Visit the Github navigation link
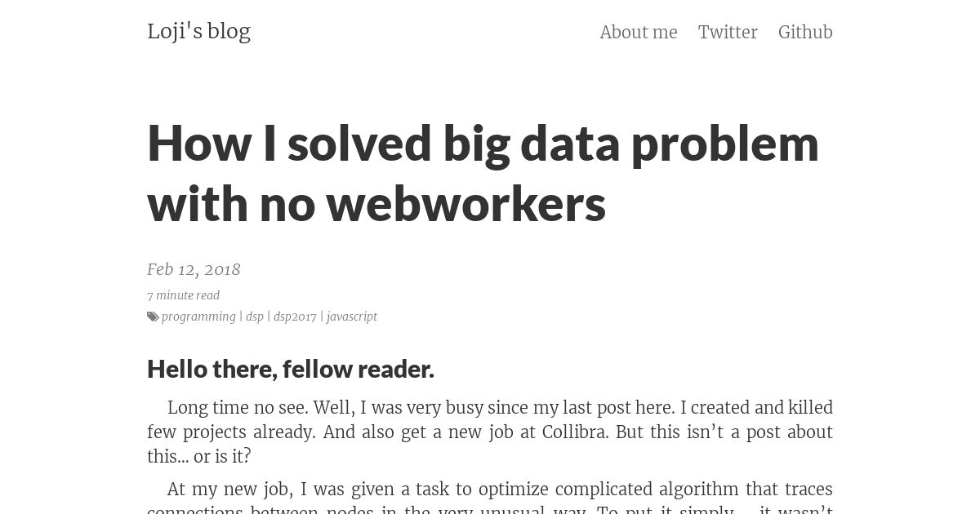 pos(805,32)
